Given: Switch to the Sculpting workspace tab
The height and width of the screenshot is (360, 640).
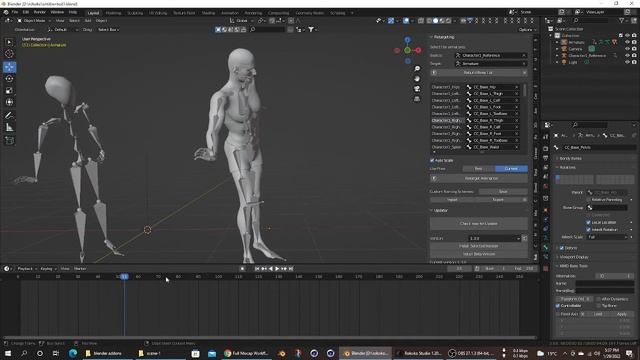Looking at the screenshot, I should [x=135, y=13].
